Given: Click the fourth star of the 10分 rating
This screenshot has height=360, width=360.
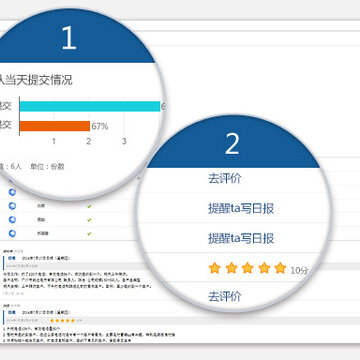Looking at the screenshot, I should coord(264,268).
